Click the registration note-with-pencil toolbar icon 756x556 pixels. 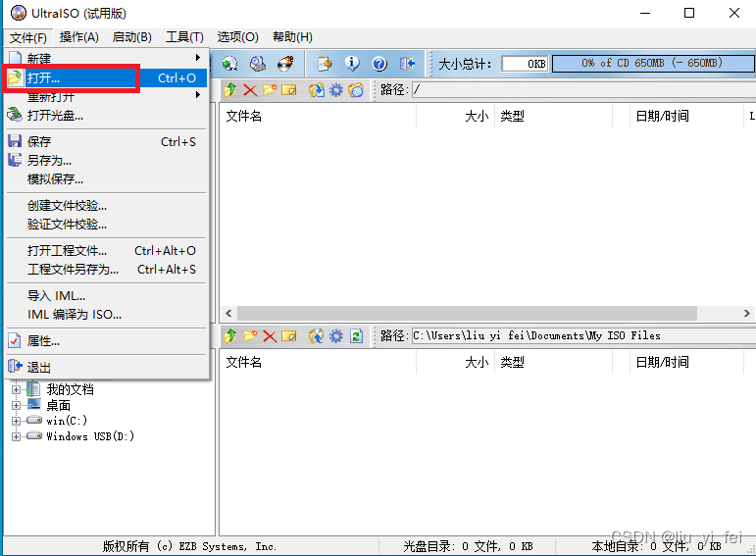coord(325,63)
